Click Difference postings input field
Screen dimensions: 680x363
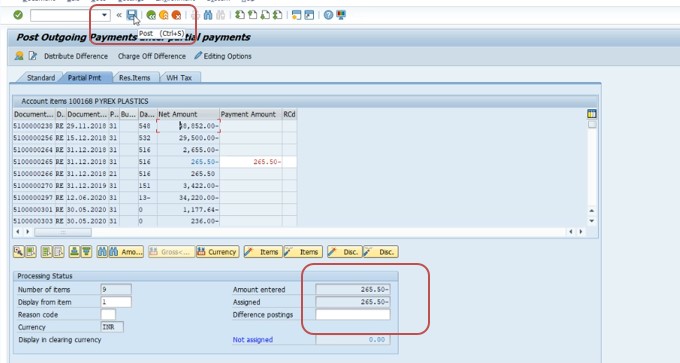353,314
